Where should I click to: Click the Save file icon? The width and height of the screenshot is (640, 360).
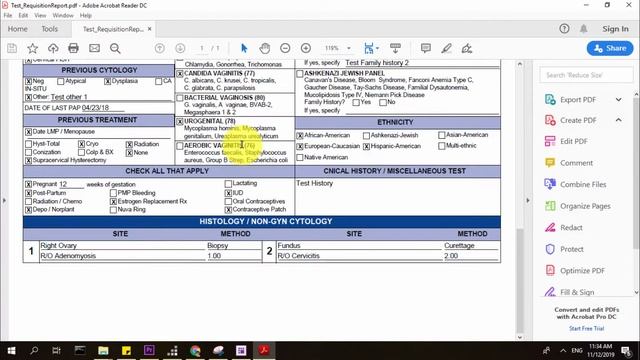12,48
